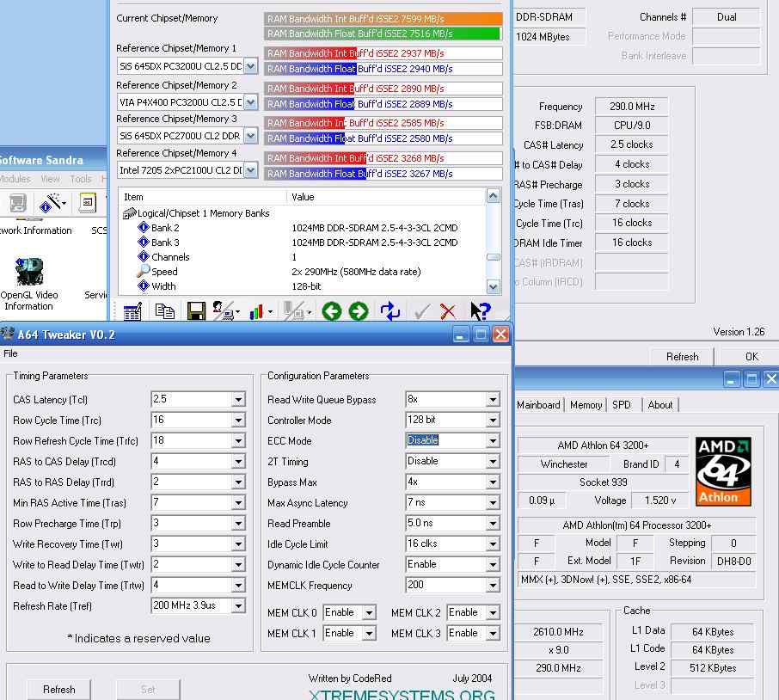Open the Dynamic Idle Cycle Counter dropdown
The height and width of the screenshot is (700, 779).
pyautogui.click(x=493, y=565)
